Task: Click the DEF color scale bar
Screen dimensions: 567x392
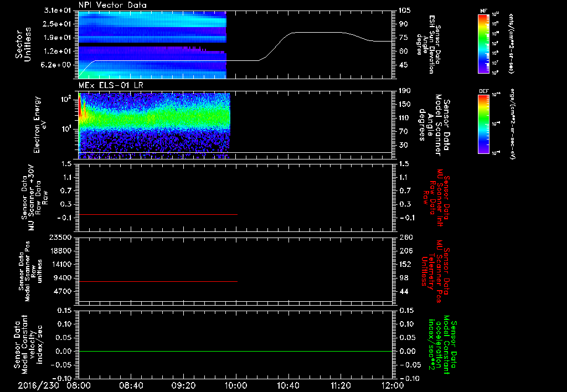Action: click(483, 124)
